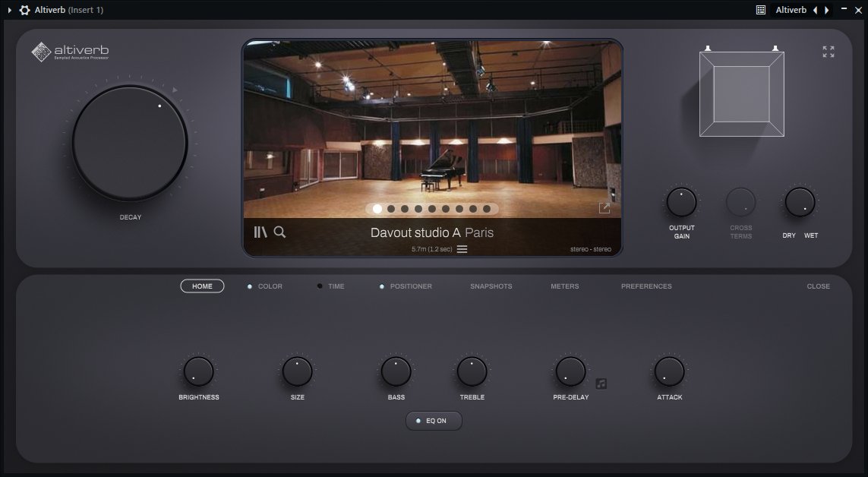Open the SNAPSHOTS tab
Image resolution: width=868 pixels, height=477 pixels.
point(491,286)
